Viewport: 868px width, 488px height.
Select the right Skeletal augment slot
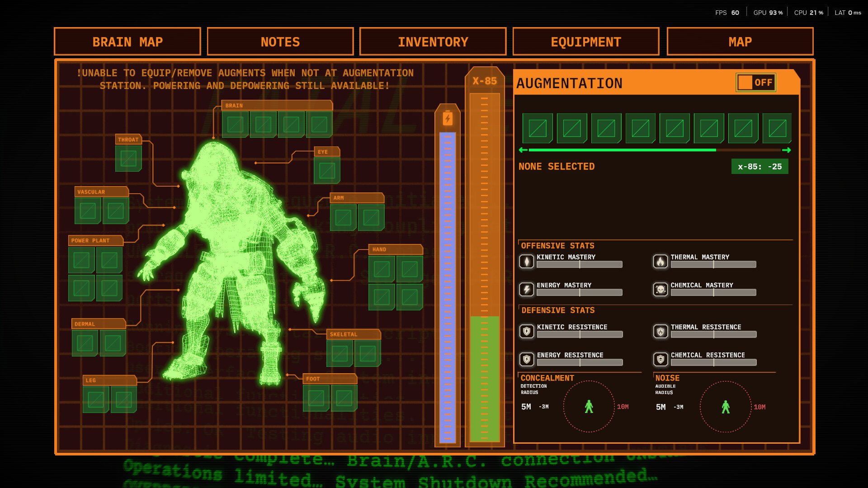point(368,353)
